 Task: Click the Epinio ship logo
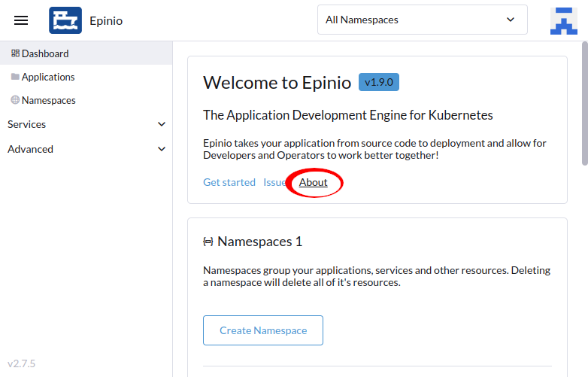pyautogui.click(x=65, y=20)
